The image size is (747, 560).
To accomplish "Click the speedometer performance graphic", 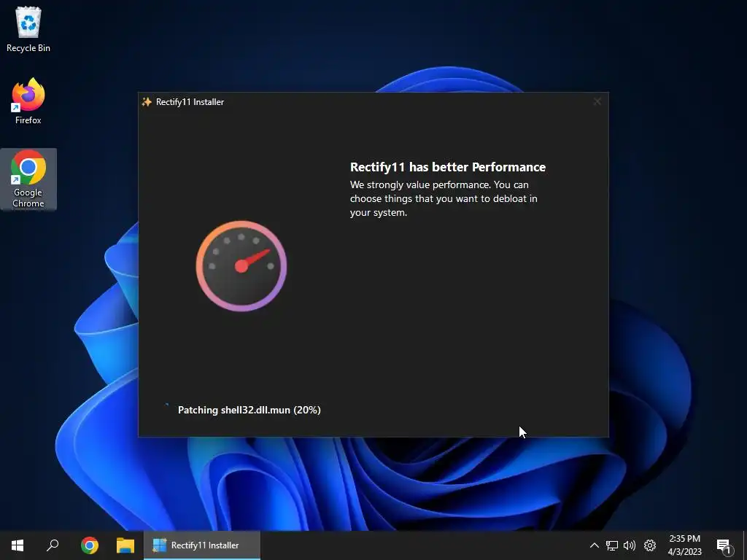I will [x=241, y=265].
